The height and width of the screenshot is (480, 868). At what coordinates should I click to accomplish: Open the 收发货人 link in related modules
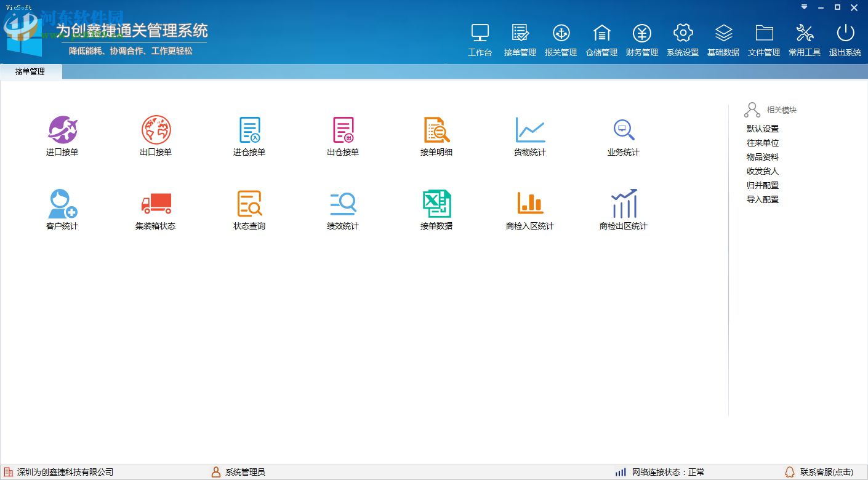[x=763, y=171]
